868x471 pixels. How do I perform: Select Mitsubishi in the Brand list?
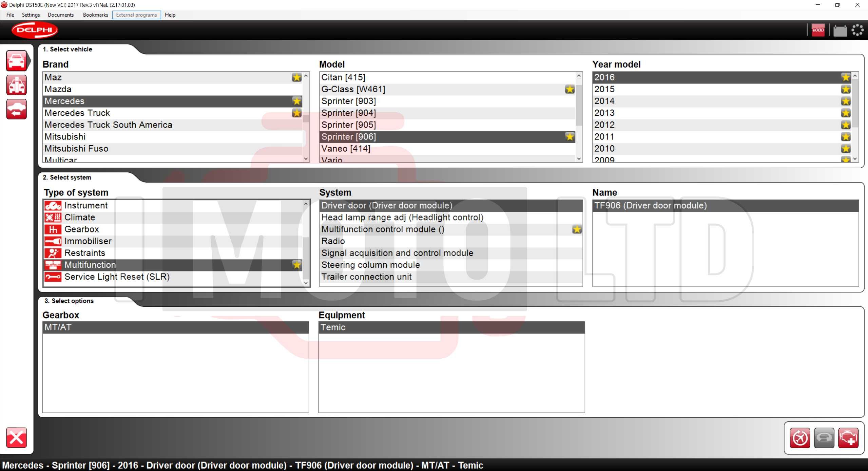173,137
